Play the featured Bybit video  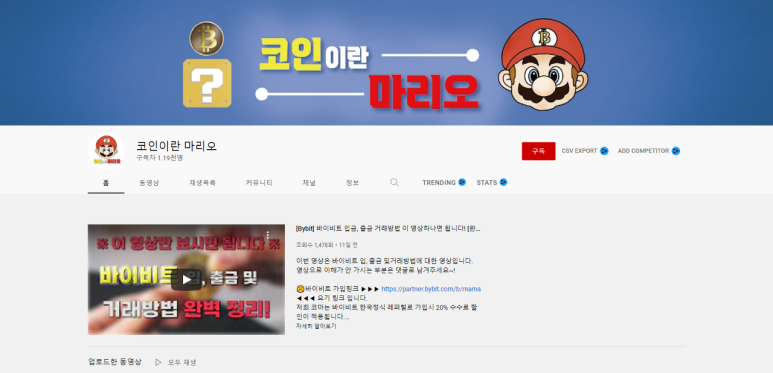click(186, 279)
